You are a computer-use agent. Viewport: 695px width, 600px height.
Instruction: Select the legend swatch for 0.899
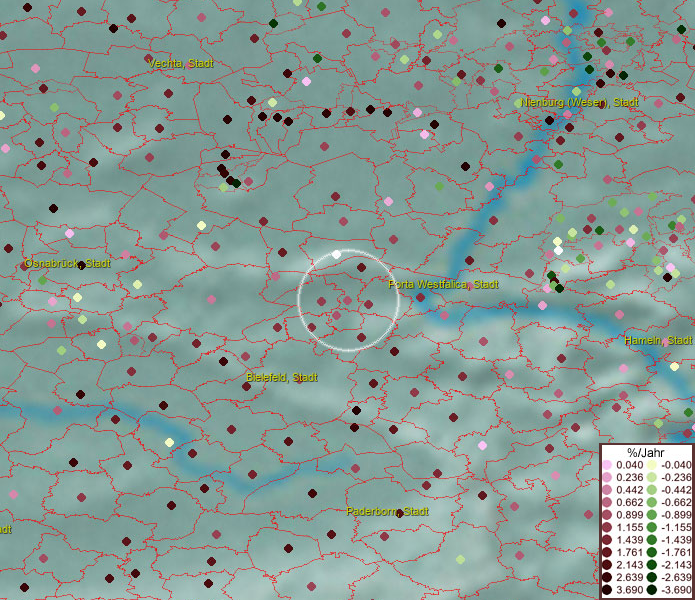point(607,515)
